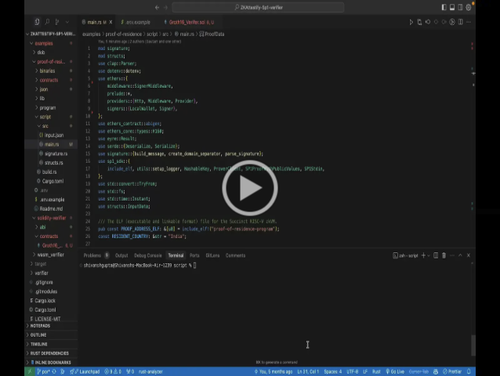The height and width of the screenshot is (376, 500).
Task: Click the Run play icon in editor toolbar
Action: click(x=411, y=22)
